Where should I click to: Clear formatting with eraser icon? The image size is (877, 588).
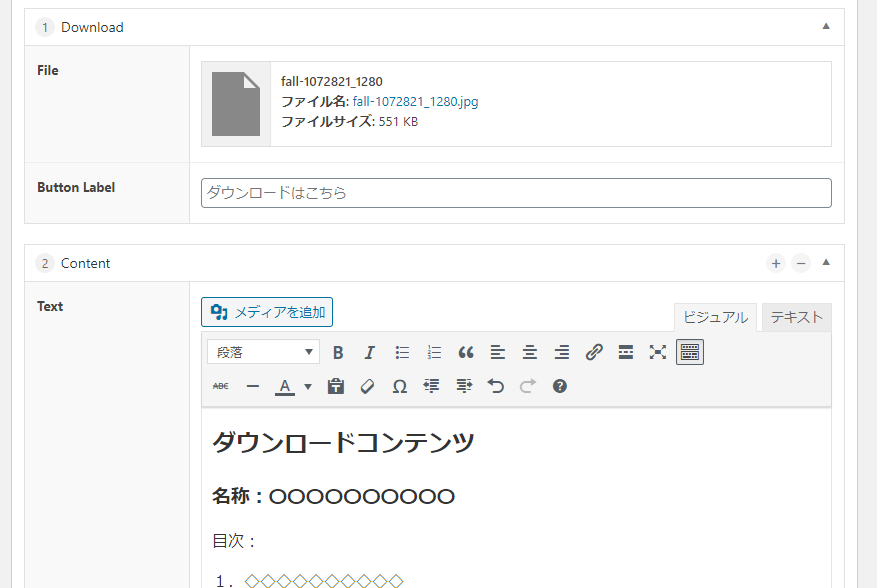click(367, 386)
